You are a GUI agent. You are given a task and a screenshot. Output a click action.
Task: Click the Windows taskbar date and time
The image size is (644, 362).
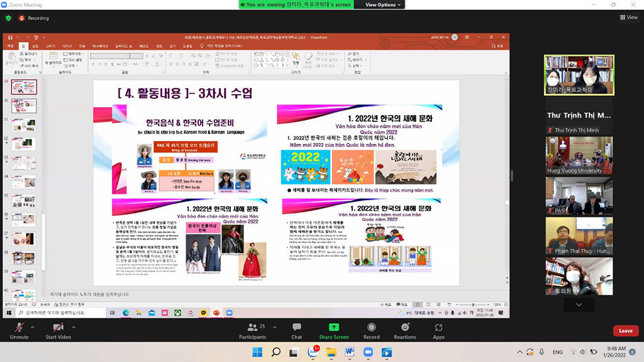(614, 352)
